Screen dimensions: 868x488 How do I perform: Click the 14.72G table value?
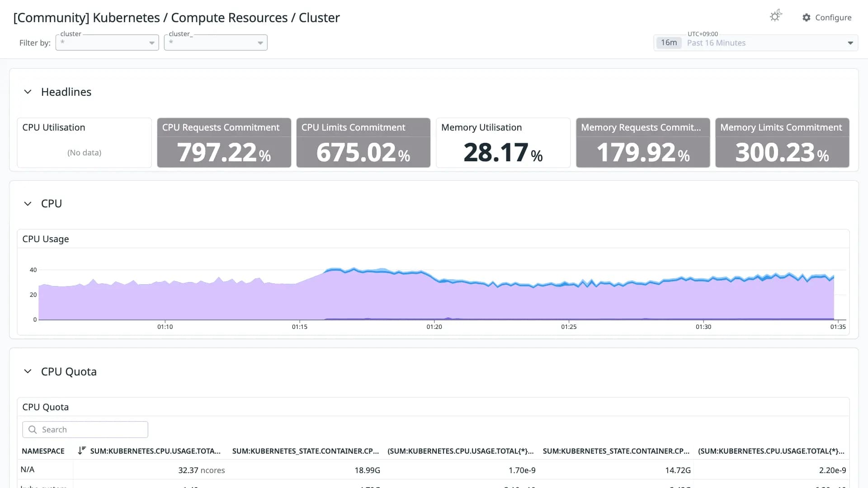678,470
